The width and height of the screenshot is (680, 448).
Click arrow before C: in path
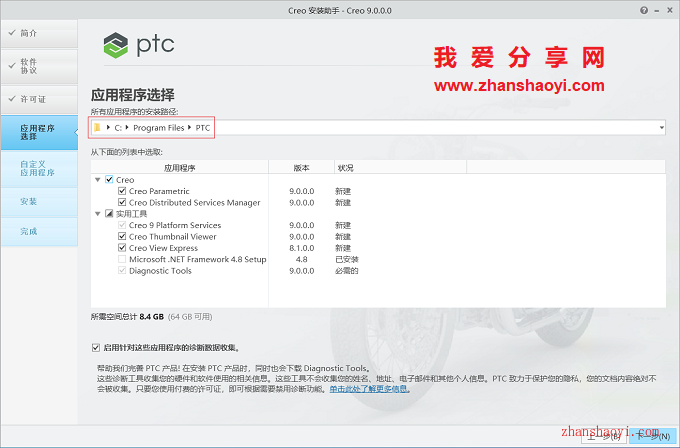[x=108, y=127]
